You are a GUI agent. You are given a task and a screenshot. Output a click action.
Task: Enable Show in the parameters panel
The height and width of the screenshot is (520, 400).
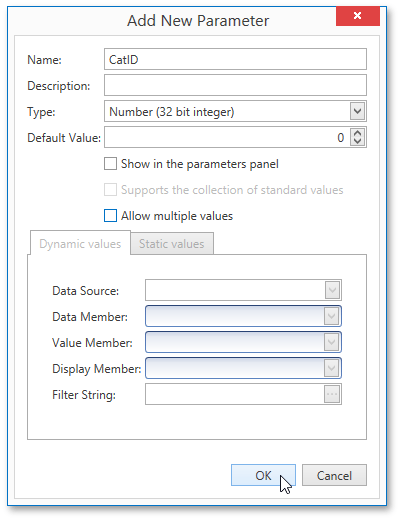110,164
